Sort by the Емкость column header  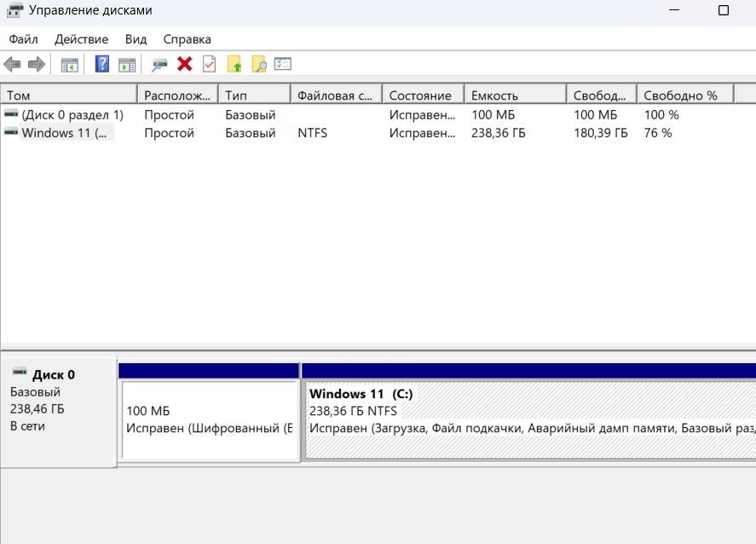516,95
